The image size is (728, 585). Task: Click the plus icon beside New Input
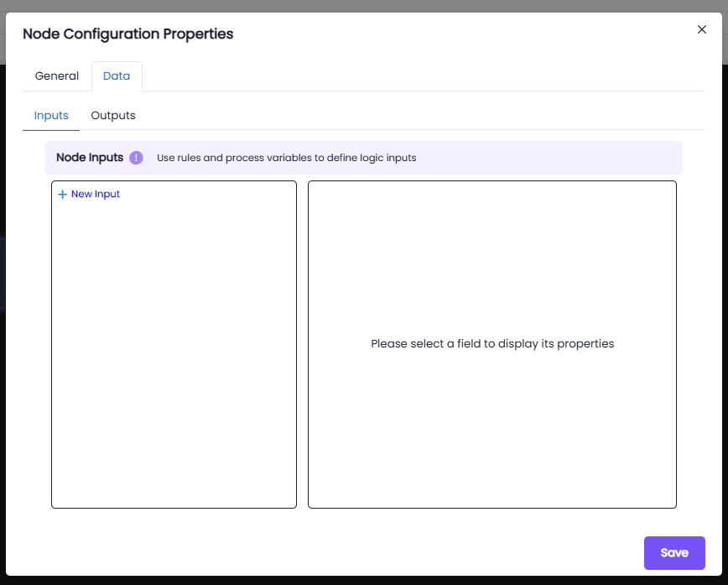62,194
